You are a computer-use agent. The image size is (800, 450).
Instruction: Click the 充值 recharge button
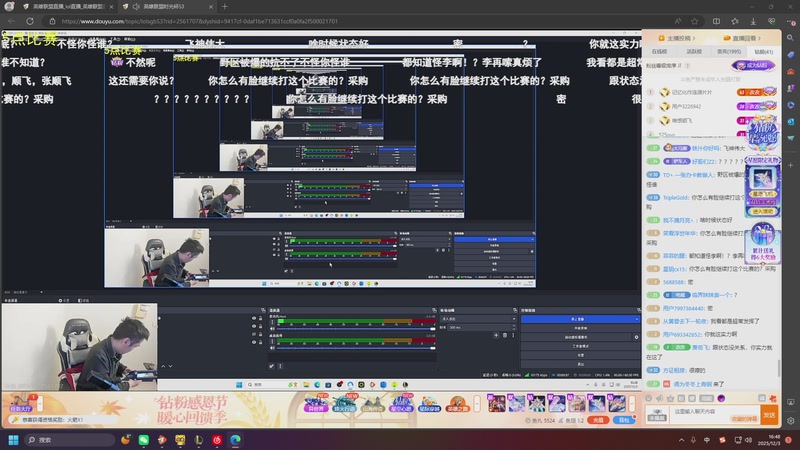[598, 420]
